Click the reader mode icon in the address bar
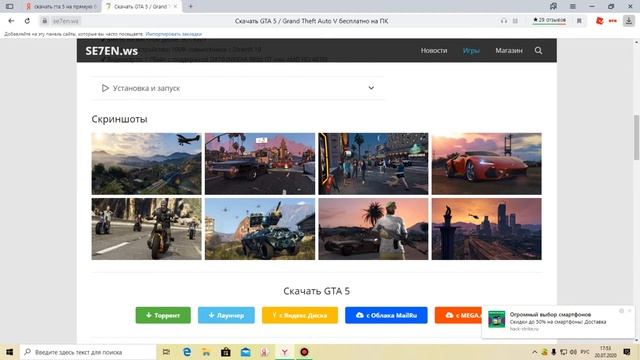640x360 pixels. click(x=515, y=21)
